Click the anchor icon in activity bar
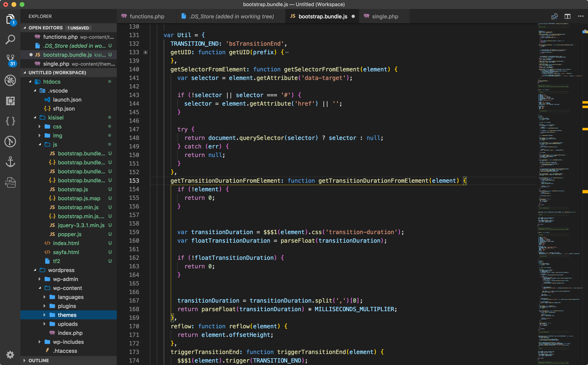This screenshot has width=588, height=365. click(10, 162)
